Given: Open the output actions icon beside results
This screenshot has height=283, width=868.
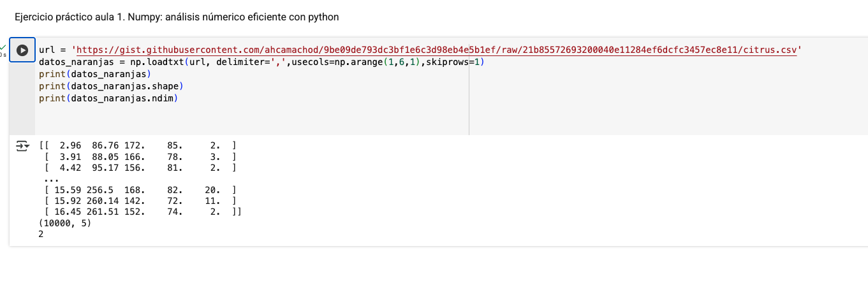Looking at the screenshot, I should 22,146.
